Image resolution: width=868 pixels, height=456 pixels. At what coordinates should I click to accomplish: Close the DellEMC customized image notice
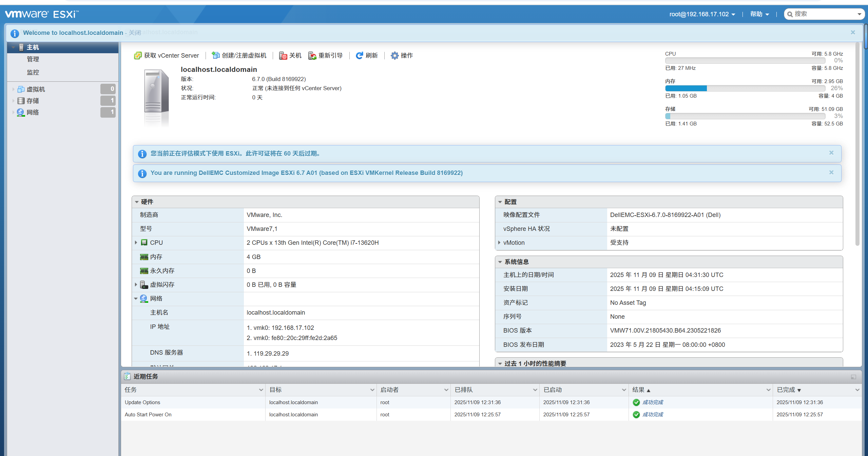point(831,173)
